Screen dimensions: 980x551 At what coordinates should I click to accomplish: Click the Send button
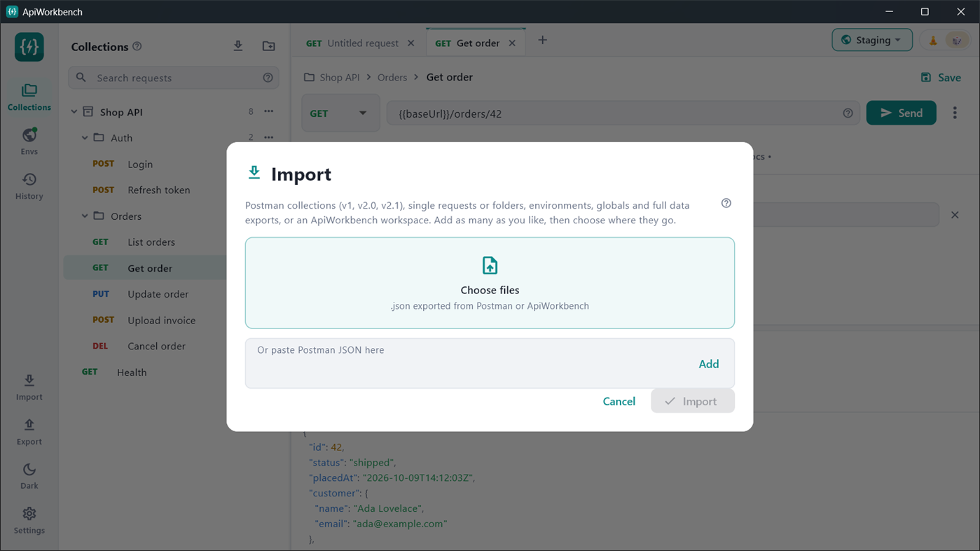[901, 113]
